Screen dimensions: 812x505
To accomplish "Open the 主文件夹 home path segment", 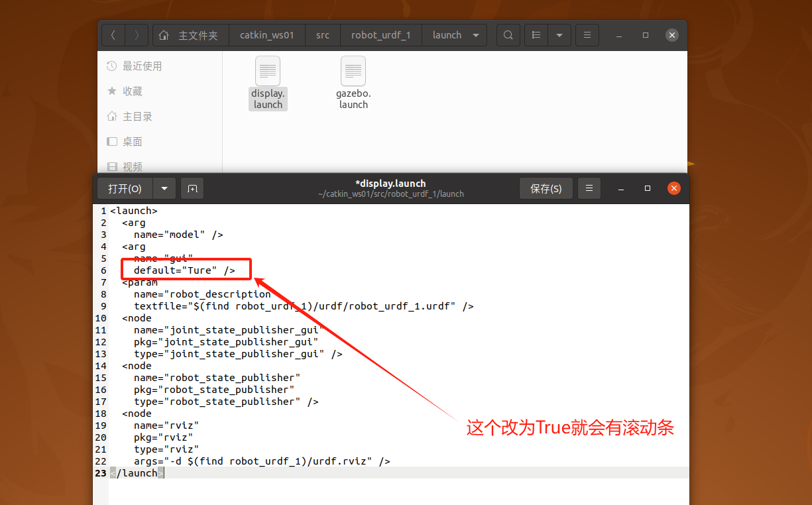I will click(190, 35).
